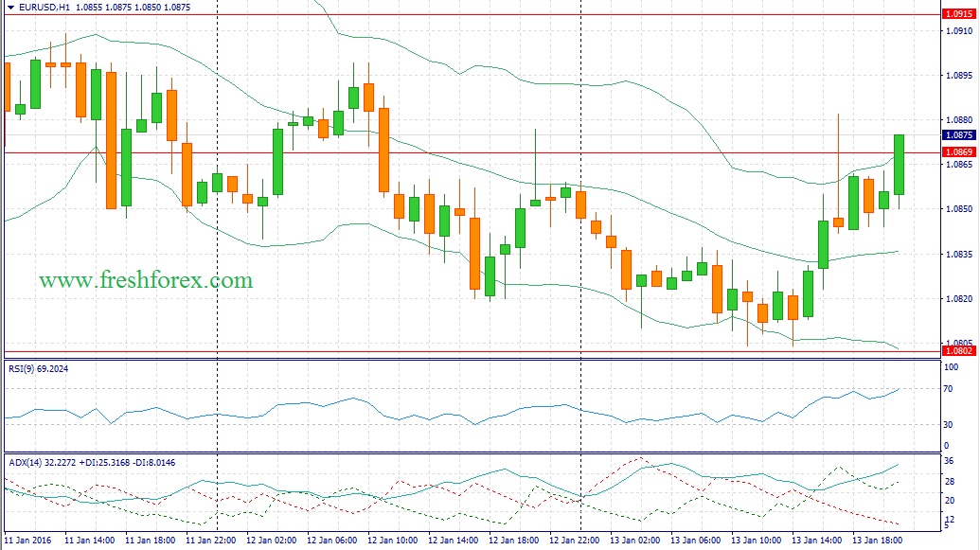Click the red 1.0802 price tag
Viewport: 980px width, 550px height.
coord(959,351)
